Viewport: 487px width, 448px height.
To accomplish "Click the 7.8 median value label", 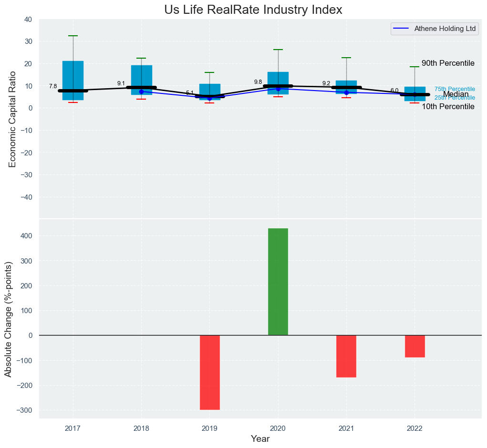I will [x=53, y=86].
